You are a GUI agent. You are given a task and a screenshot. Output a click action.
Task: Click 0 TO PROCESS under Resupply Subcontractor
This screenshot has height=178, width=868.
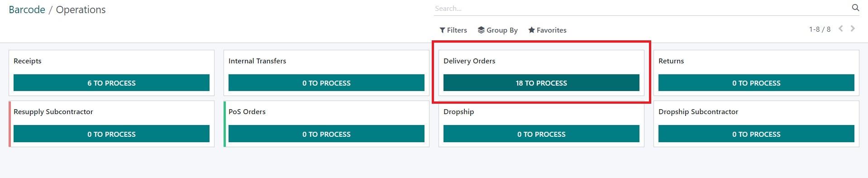111,134
